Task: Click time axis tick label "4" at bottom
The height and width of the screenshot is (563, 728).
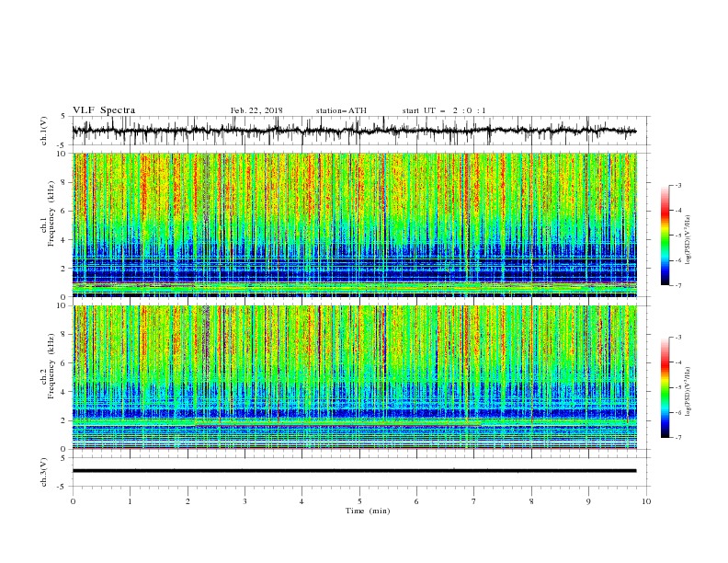Action: pos(301,501)
